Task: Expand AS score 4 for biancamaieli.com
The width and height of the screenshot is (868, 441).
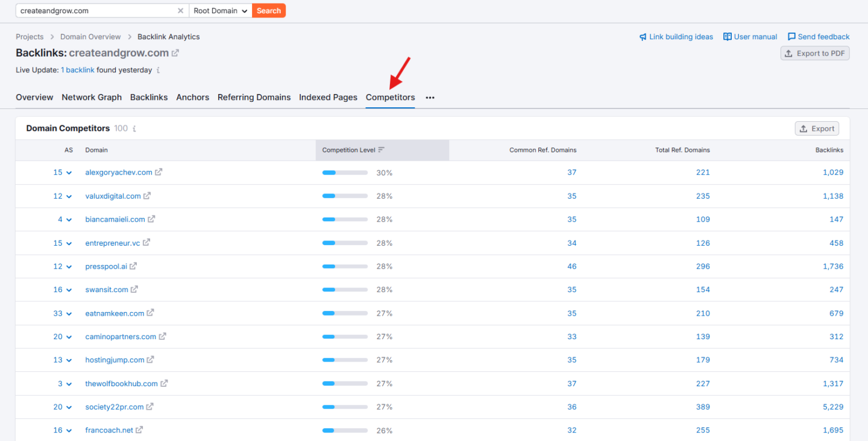Action: (x=64, y=219)
